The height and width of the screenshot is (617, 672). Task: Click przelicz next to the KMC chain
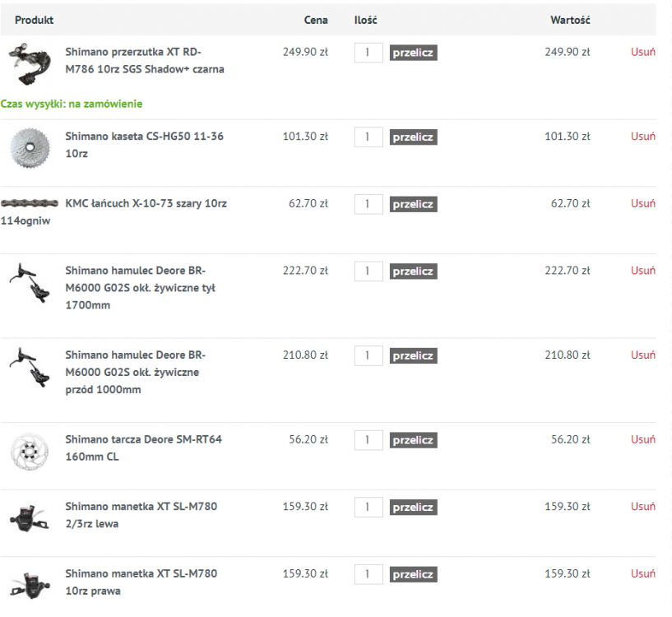click(413, 204)
